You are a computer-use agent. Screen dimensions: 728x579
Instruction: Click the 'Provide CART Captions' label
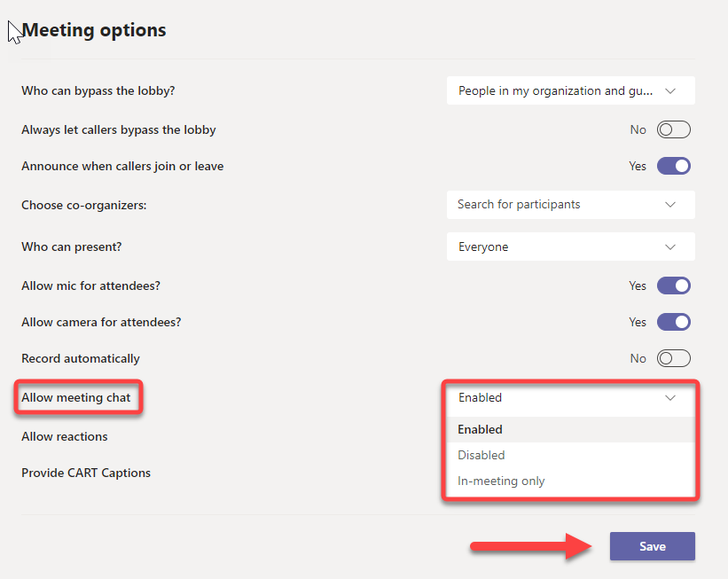(86, 473)
